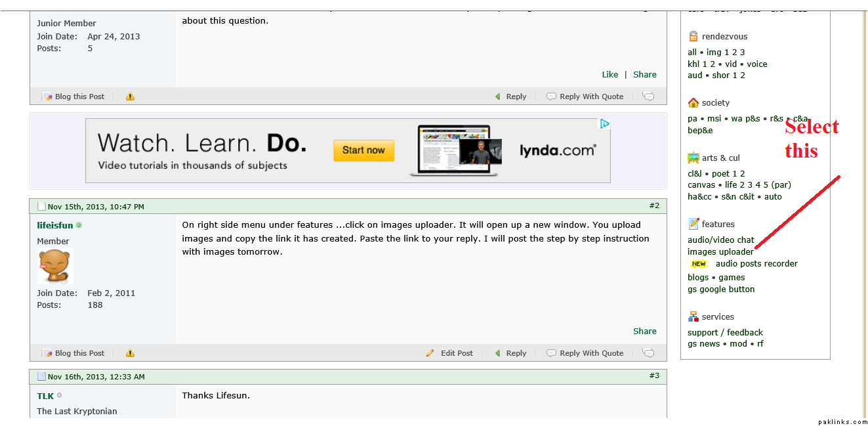868x426 pixels.
Task: Click the green Reply arrow in post #2
Action: pos(498,353)
